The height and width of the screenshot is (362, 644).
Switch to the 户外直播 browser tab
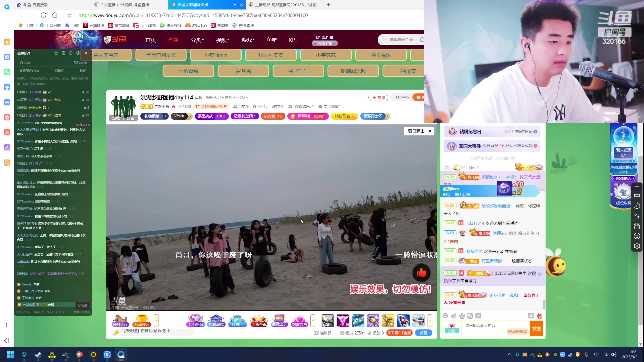pos(129,5)
